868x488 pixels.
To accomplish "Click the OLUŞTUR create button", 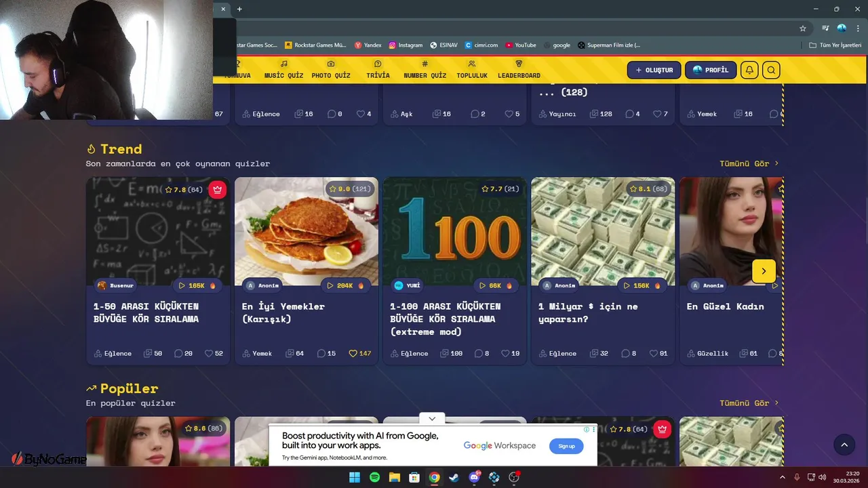I will point(654,70).
